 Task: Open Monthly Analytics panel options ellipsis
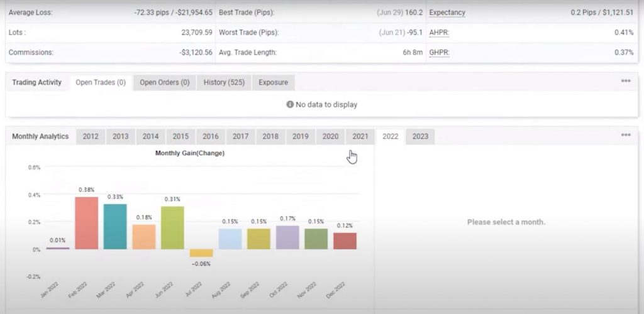(625, 136)
